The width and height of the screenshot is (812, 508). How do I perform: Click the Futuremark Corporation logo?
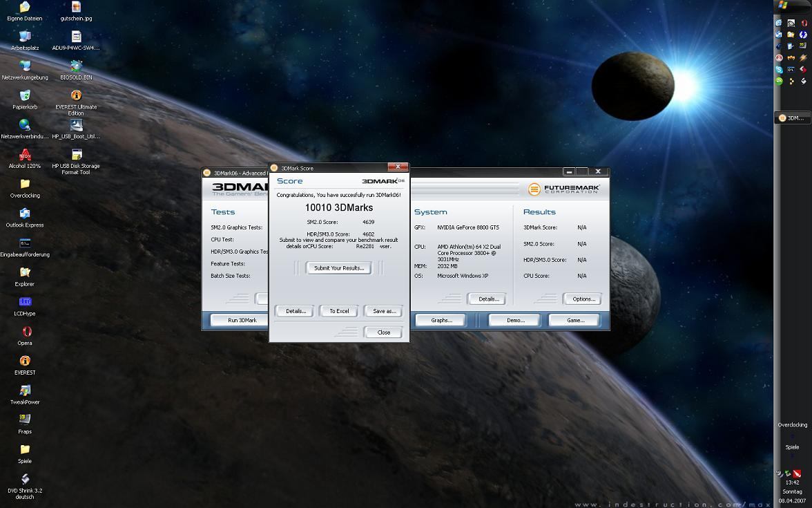(x=563, y=189)
